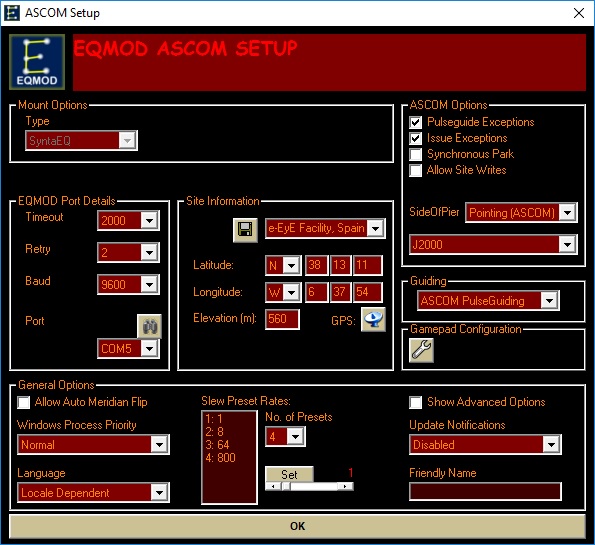The width and height of the screenshot is (595, 545).
Task: Click slew rate scrollbar right arrow
Action: pyautogui.click(x=345, y=486)
